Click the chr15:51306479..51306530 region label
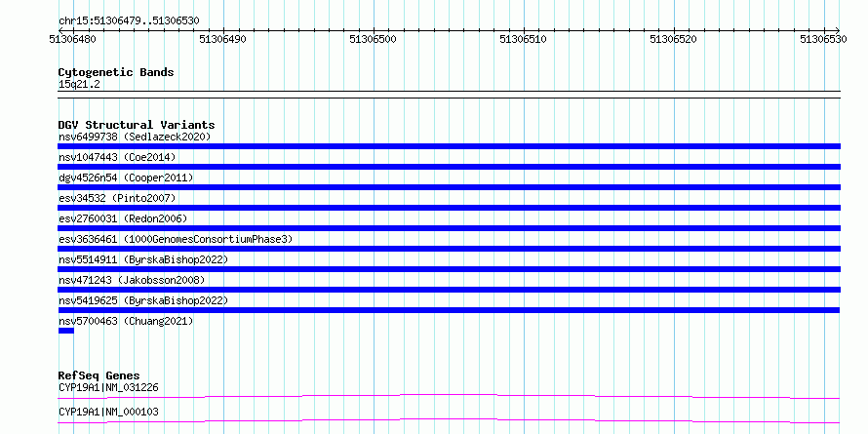The image size is (868, 434). pos(129,21)
